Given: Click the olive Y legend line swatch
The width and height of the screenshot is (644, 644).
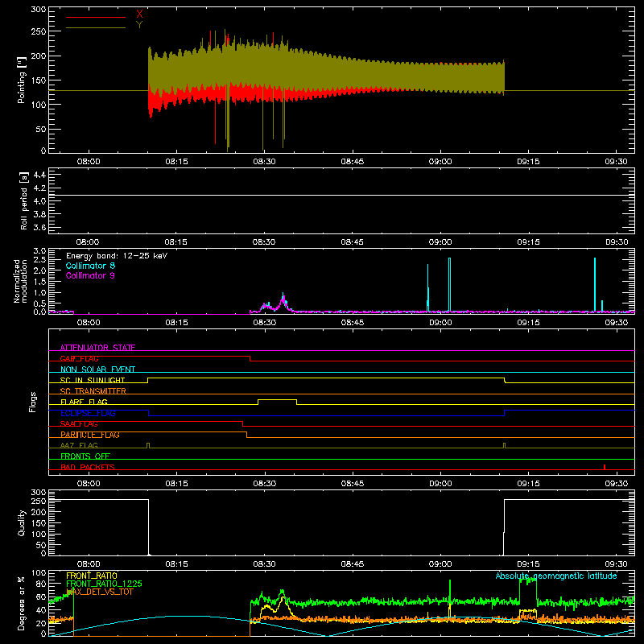Looking at the screenshot, I should coord(96,27).
